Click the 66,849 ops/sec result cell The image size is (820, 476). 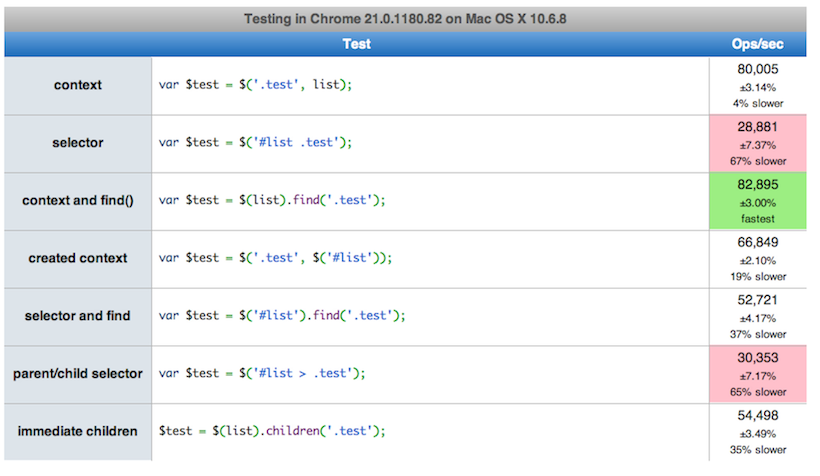point(758,259)
